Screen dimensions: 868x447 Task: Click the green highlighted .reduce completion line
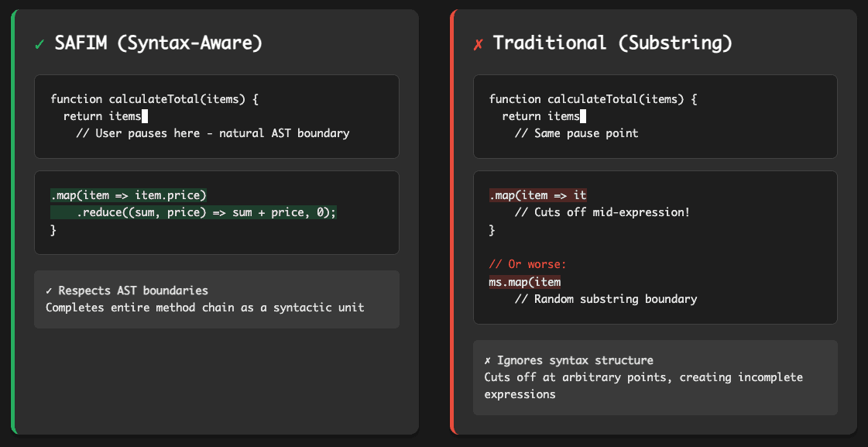coord(207,212)
